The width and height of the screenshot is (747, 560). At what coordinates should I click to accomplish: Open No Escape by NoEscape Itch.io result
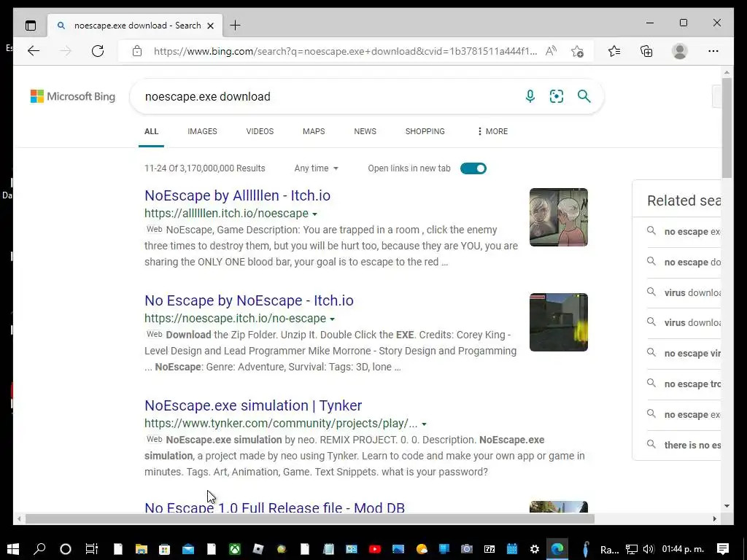249,300
